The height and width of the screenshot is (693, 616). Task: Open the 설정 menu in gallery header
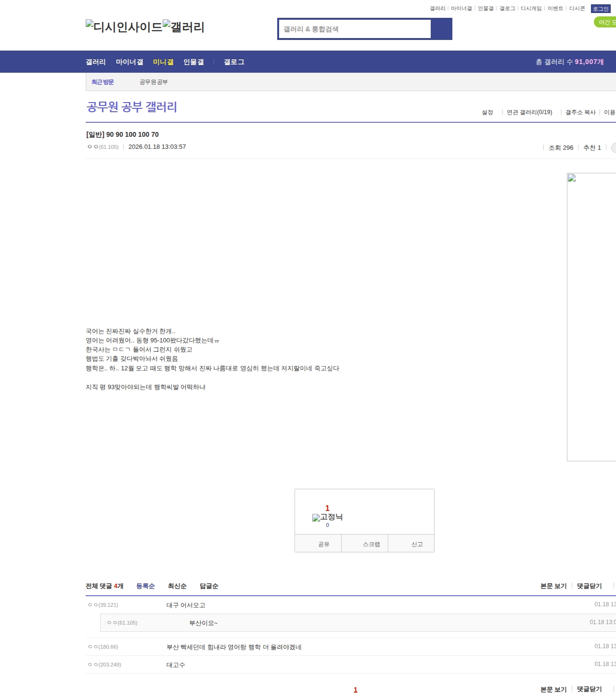click(x=487, y=112)
